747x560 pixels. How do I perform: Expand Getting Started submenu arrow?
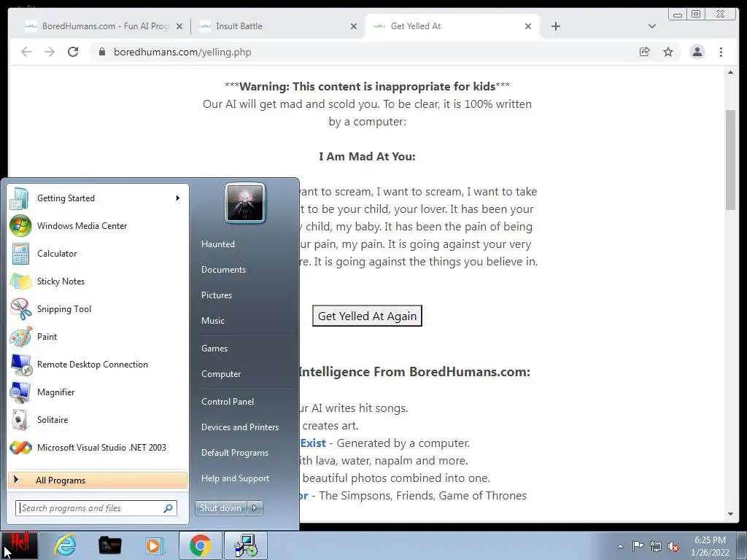178,198
